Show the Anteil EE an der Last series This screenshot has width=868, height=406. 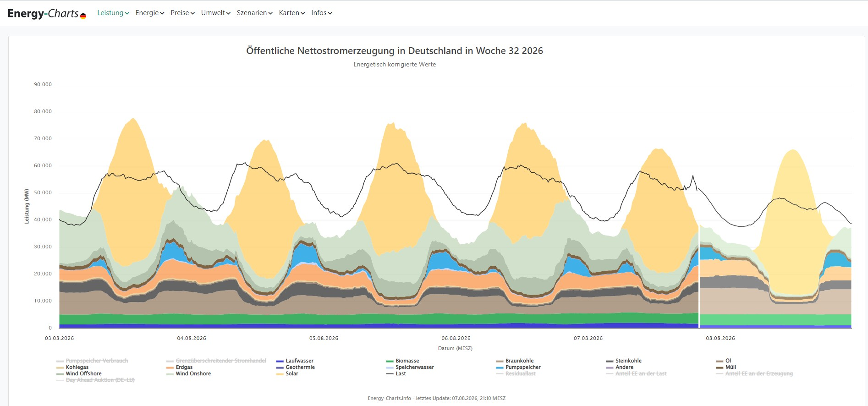[x=636, y=373]
